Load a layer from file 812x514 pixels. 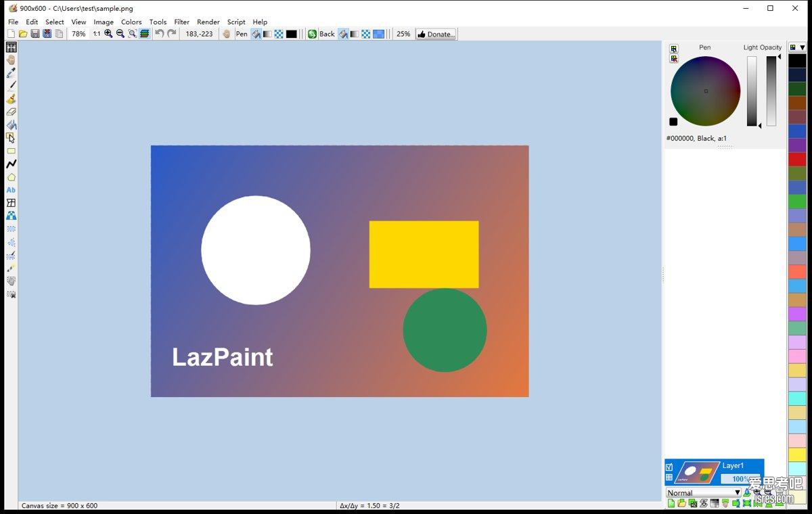tap(681, 503)
